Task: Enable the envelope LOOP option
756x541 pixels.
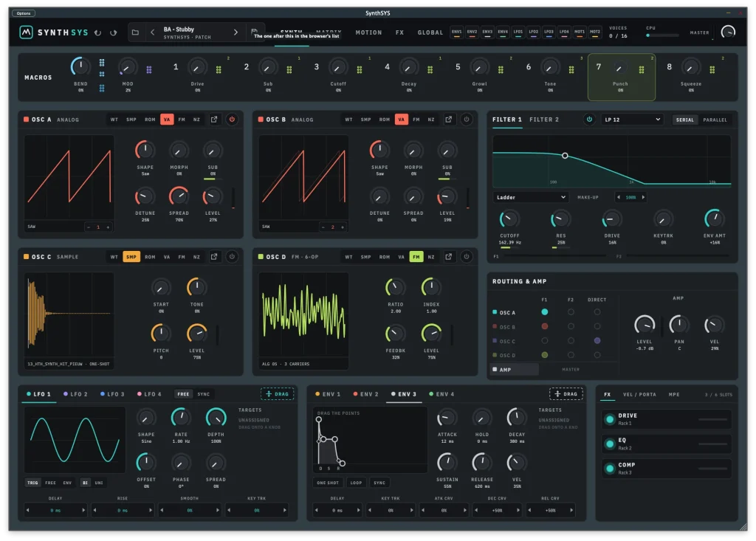Action: coord(356,483)
